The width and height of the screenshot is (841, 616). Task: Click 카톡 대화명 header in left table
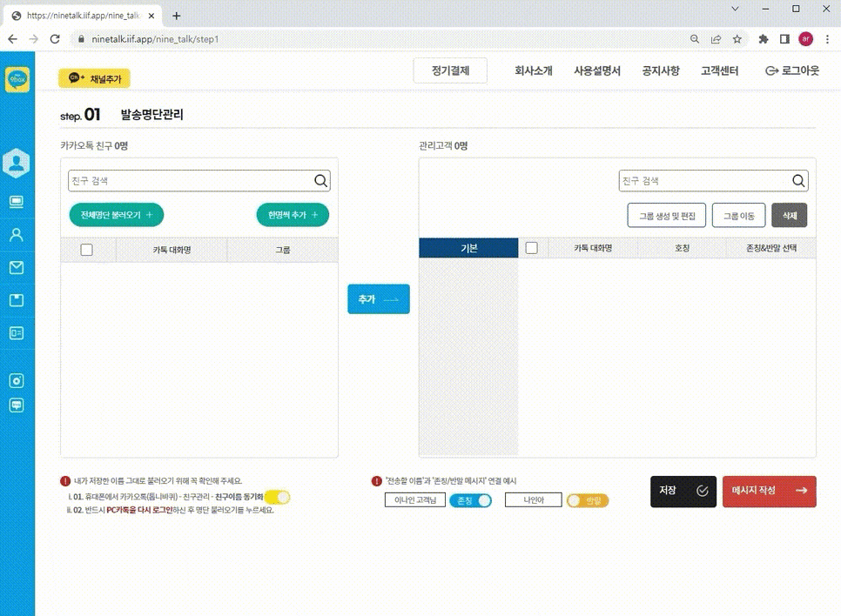[172, 250]
